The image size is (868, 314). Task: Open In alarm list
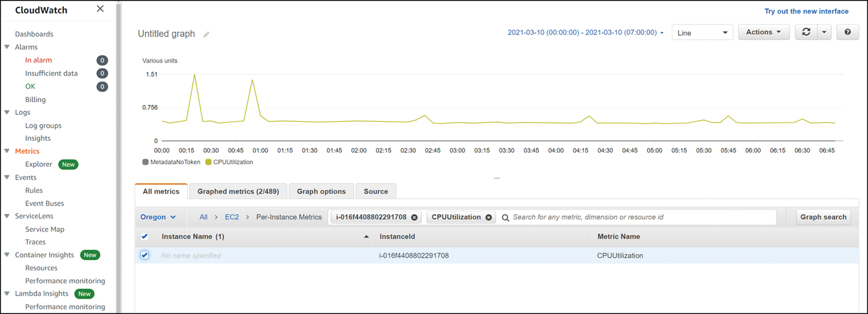(x=39, y=60)
